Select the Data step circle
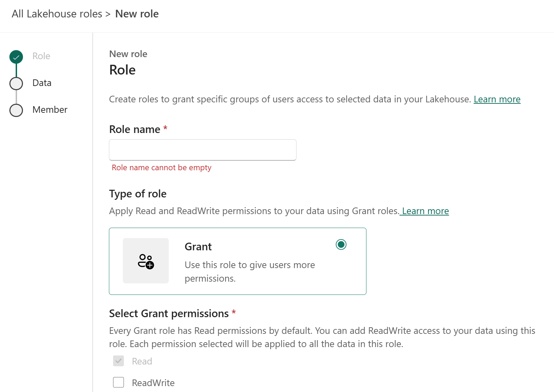 [16, 84]
